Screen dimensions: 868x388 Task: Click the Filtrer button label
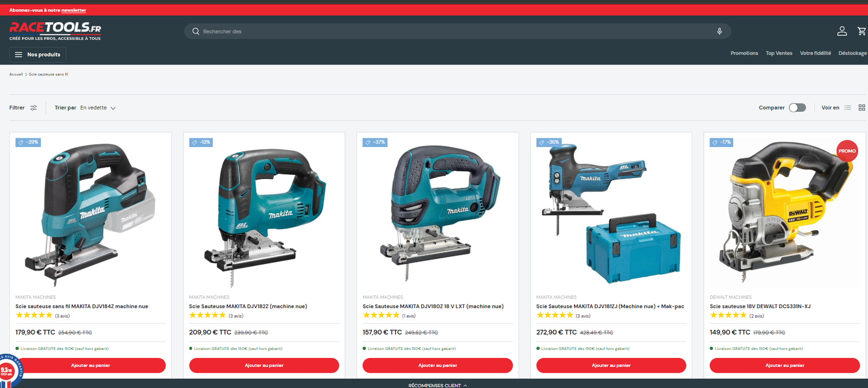(x=17, y=108)
